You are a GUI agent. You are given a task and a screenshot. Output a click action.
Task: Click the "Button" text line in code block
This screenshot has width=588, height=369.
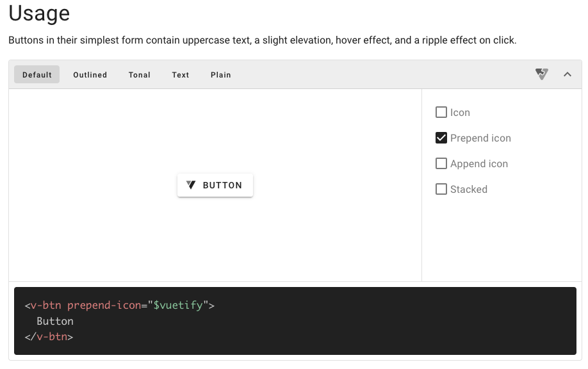pos(55,322)
